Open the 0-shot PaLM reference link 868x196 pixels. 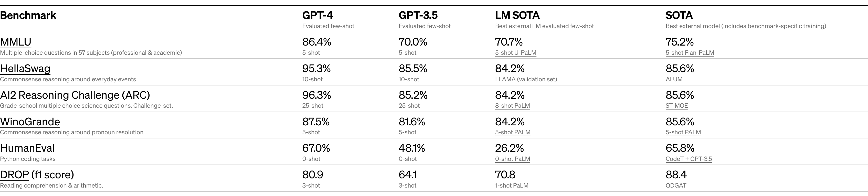tap(513, 159)
